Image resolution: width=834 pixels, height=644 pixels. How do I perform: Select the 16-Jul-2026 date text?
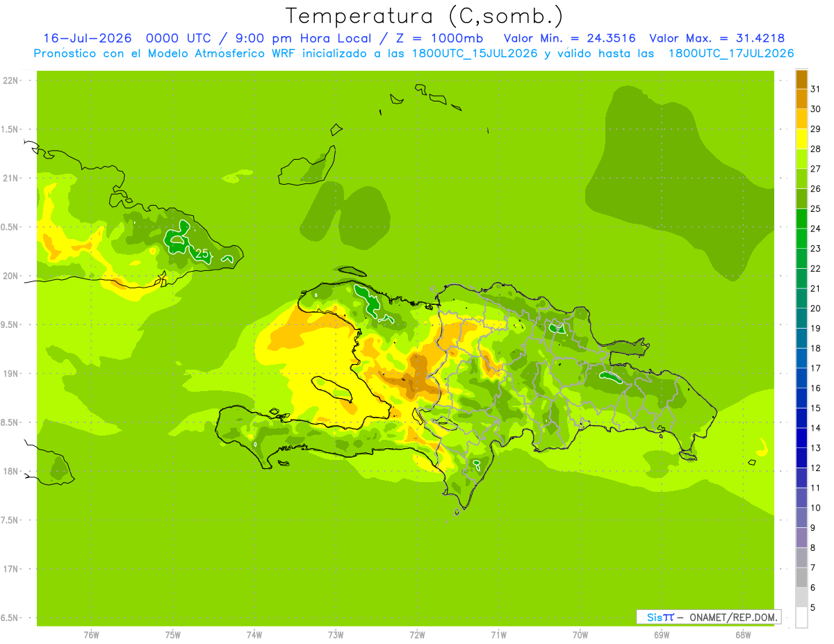(x=88, y=38)
